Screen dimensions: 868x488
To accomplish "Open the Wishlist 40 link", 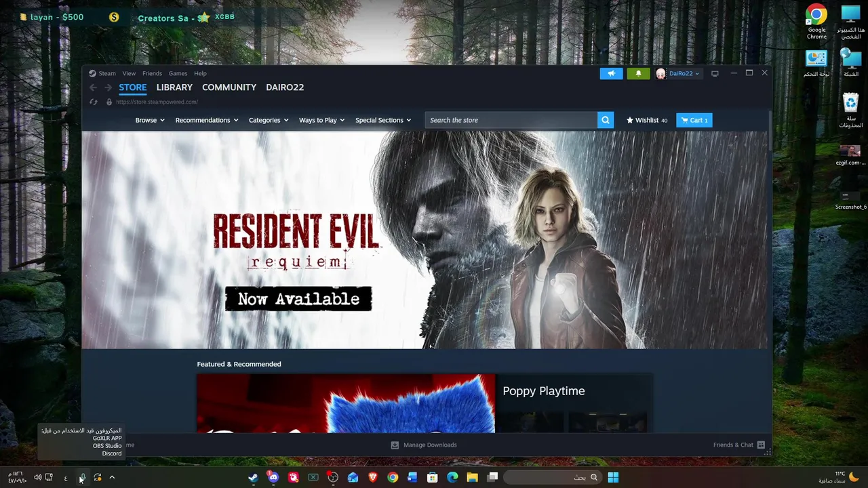I will pyautogui.click(x=647, y=120).
